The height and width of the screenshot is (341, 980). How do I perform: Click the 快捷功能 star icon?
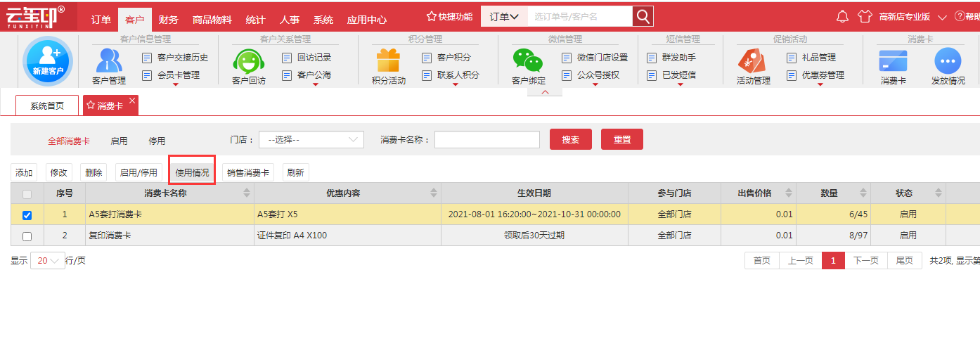point(432,16)
